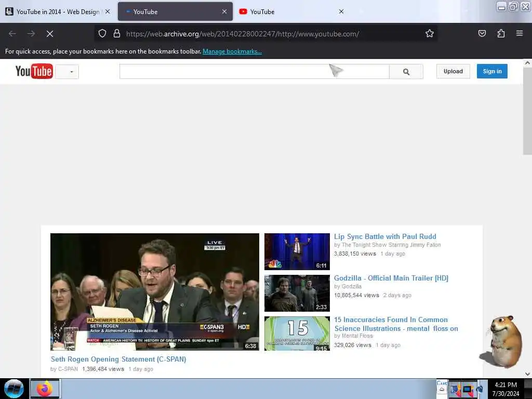Screen dimensions: 532x399
Task: Focus the YouTube search box
Action: click(255, 72)
